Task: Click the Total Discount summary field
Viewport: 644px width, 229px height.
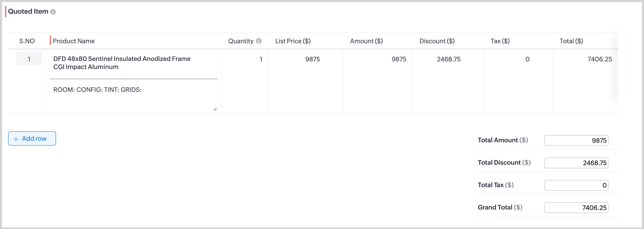Action: click(x=576, y=163)
